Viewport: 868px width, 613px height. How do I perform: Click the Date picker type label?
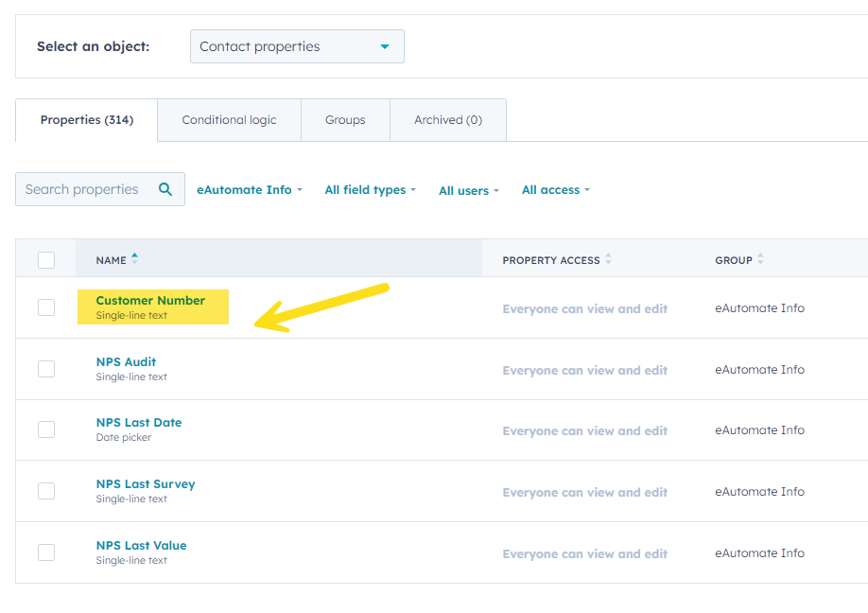124,437
